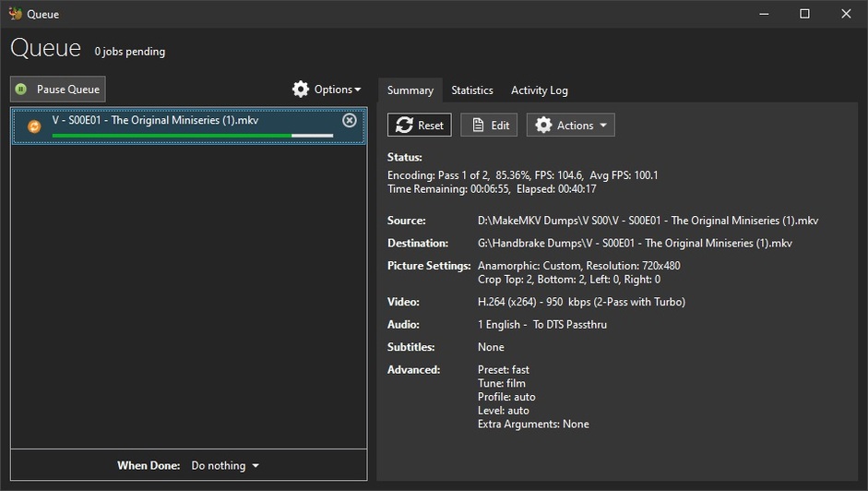Click '1 English - To DTS Passthru' audio text
This screenshot has width=868, height=491.
[542, 325]
